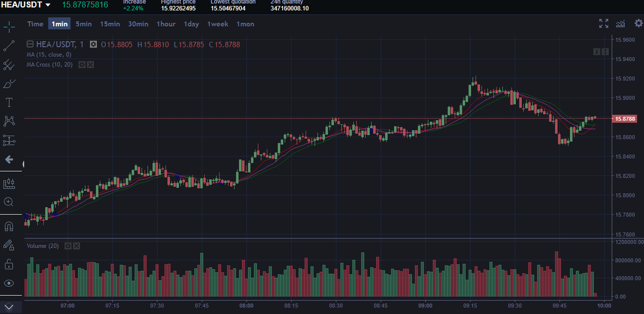Switch to the 1hour interval
Viewport: 644px width, 314px height.
tap(166, 24)
